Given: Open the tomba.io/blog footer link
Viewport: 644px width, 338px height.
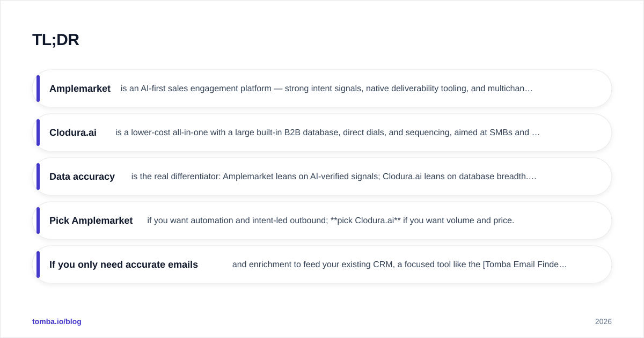Looking at the screenshot, I should pos(57,321).
